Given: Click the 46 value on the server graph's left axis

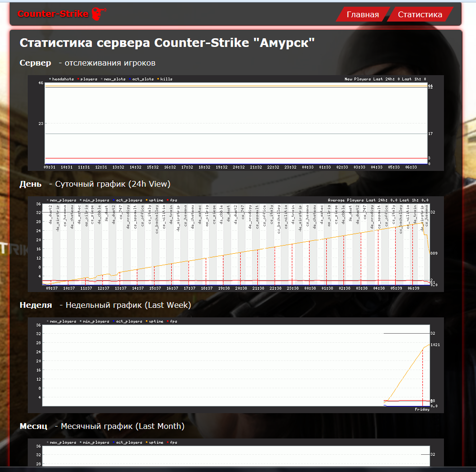Looking at the screenshot, I should 41,83.
